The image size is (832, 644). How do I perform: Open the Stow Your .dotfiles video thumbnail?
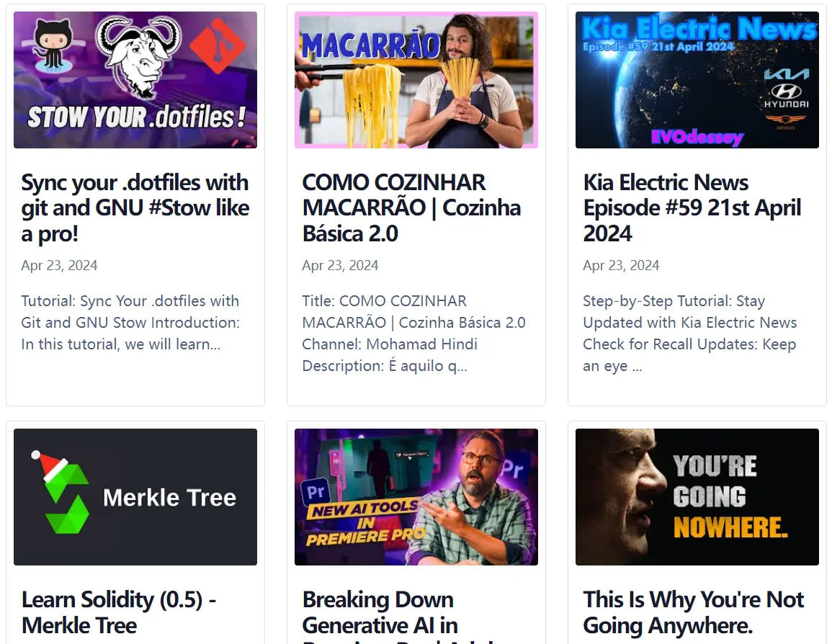point(135,80)
